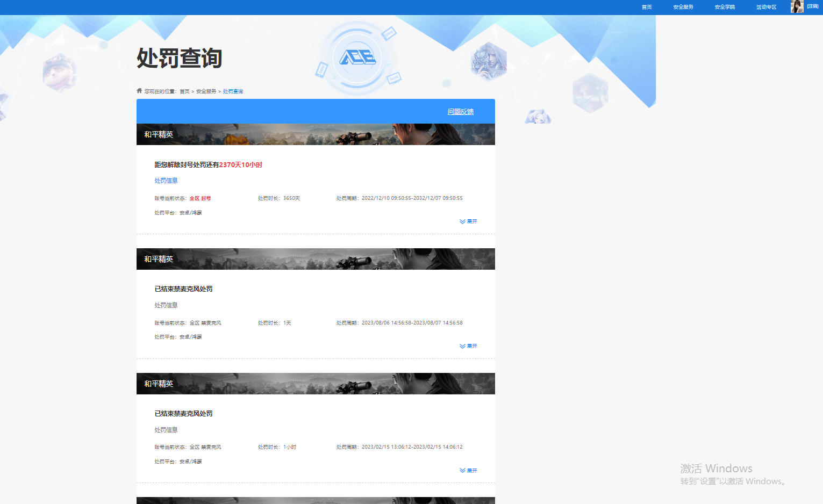823x504 pixels.
Task: Open the 首页 top navigation item
Action: click(647, 7)
